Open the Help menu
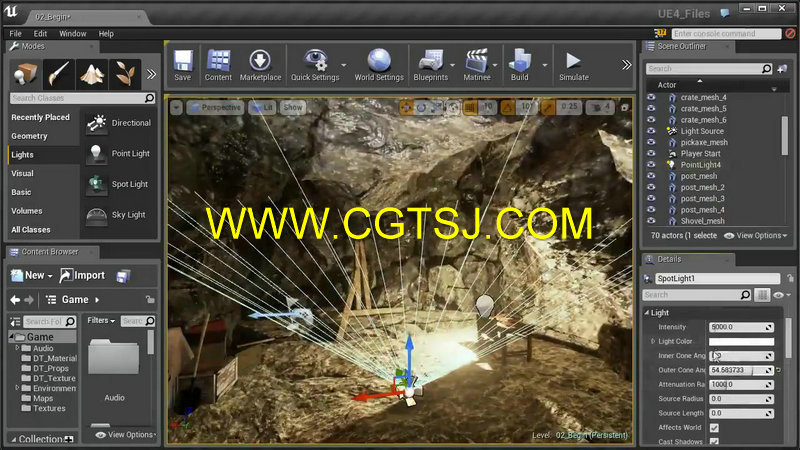Viewport: 800px width, 450px height. (x=106, y=34)
